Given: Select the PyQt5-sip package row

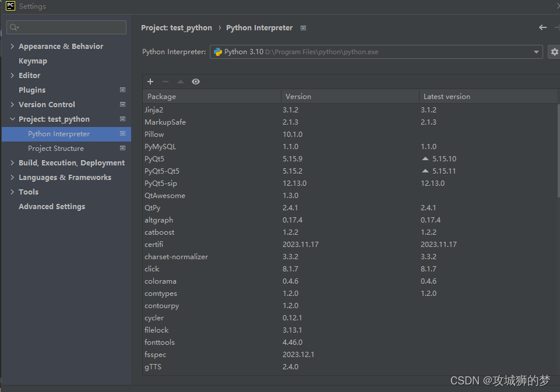Looking at the screenshot, I should click(350, 183).
